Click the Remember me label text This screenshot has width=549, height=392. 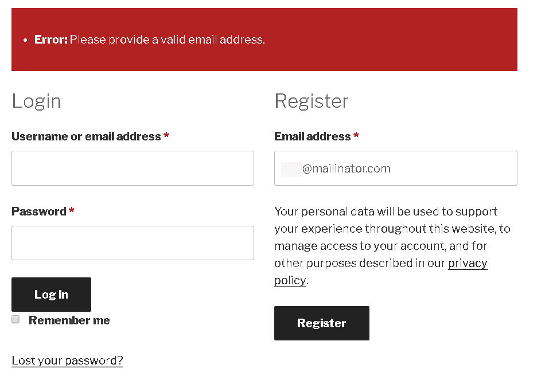[69, 320]
